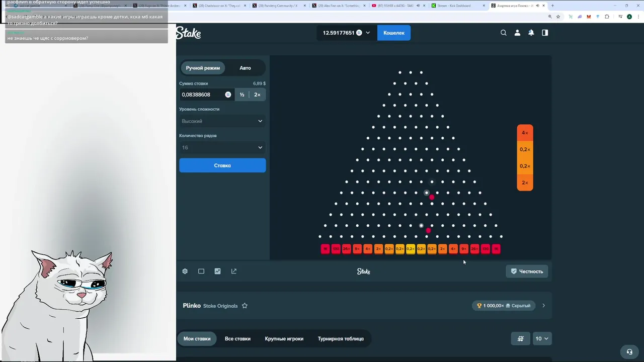Screen dimensions: 644x362
Task: Double the bet with the 2× button next to ½
Action: pyautogui.click(x=257, y=95)
